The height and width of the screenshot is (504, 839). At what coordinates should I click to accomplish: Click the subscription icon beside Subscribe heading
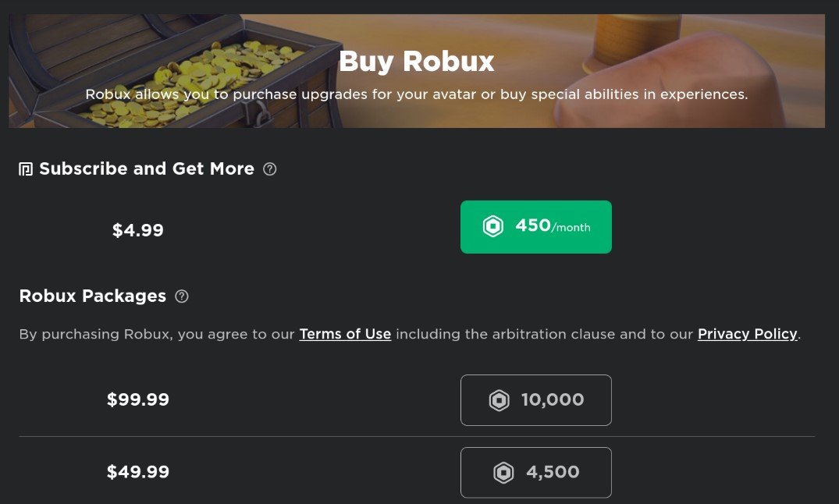click(26, 169)
